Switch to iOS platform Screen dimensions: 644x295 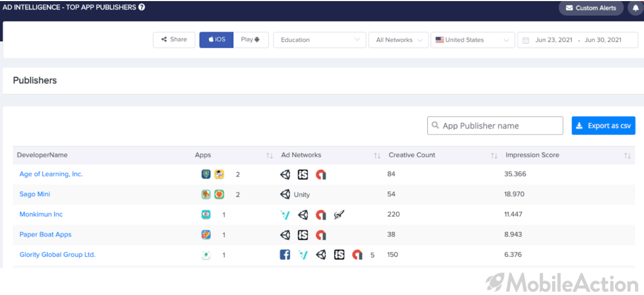216,40
